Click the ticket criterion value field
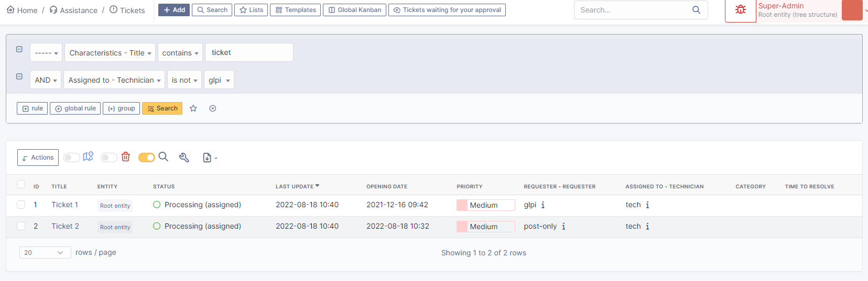 [x=249, y=52]
